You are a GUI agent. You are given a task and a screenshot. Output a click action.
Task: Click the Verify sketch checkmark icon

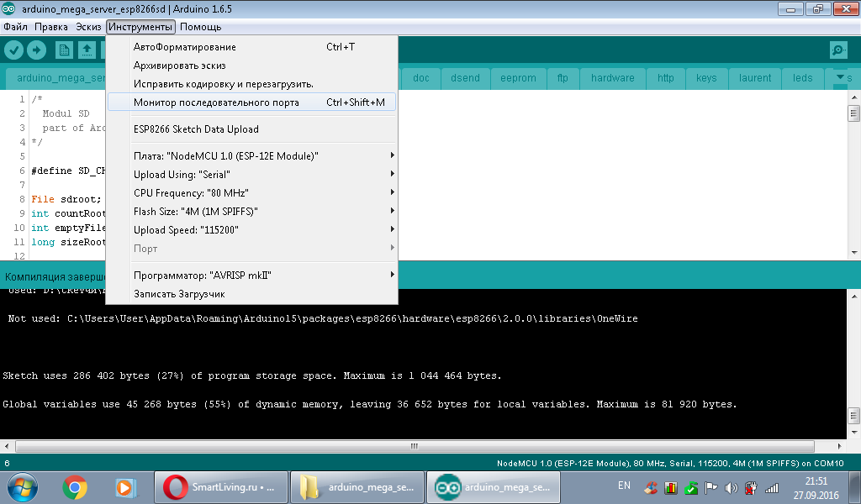click(x=13, y=50)
